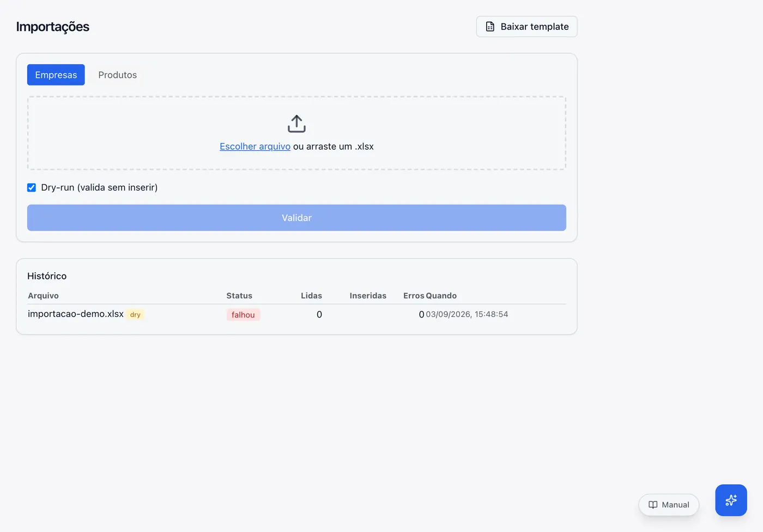Click the Validar button
The height and width of the screenshot is (532, 763).
[x=296, y=218]
